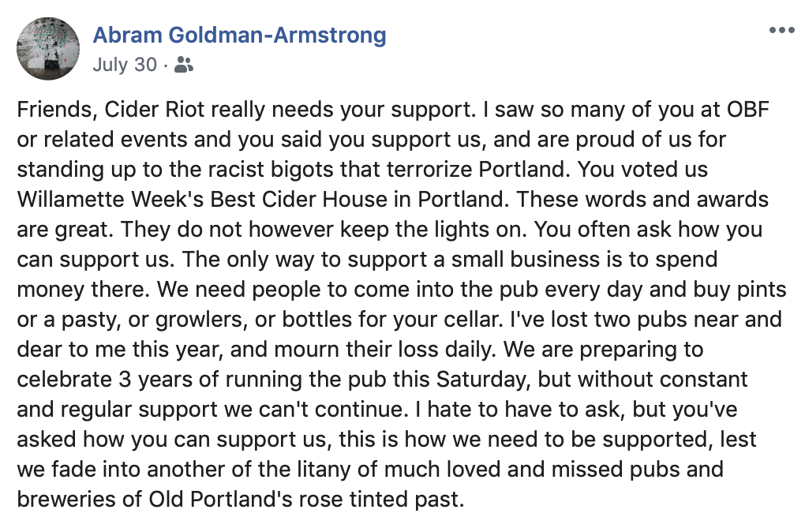Image resolution: width=805 pixels, height=532 pixels.
Task: Open the post permalink dated July 30
Action: 125,65
